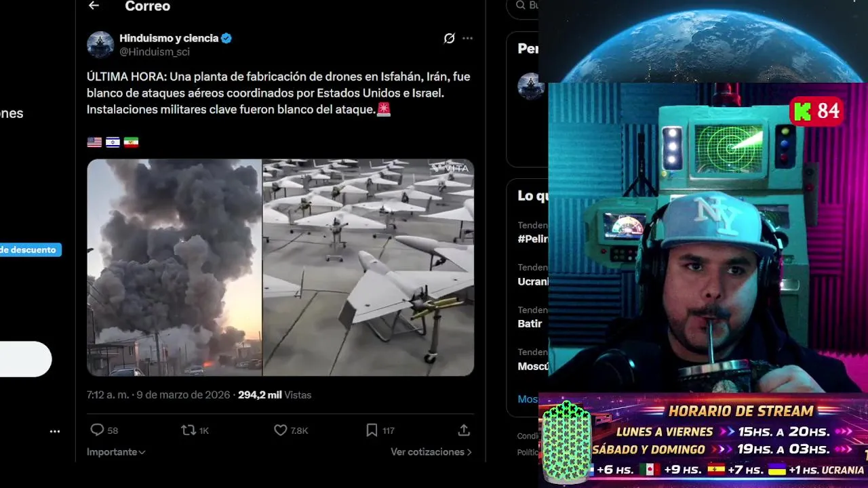Repost using the icon showing 1K
This screenshot has height=488, width=868.
pyautogui.click(x=195, y=430)
